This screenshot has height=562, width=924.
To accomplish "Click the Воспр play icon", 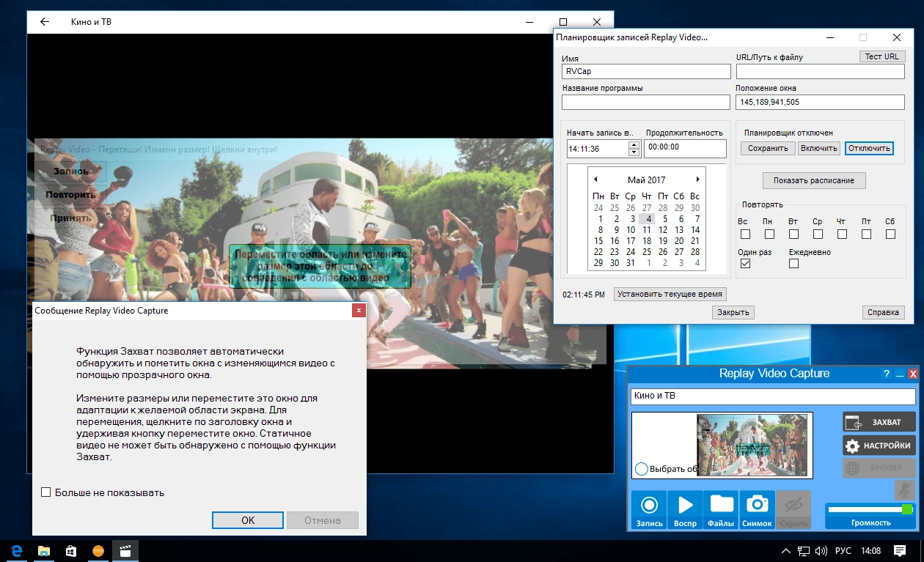I will (x=685, y=509).
